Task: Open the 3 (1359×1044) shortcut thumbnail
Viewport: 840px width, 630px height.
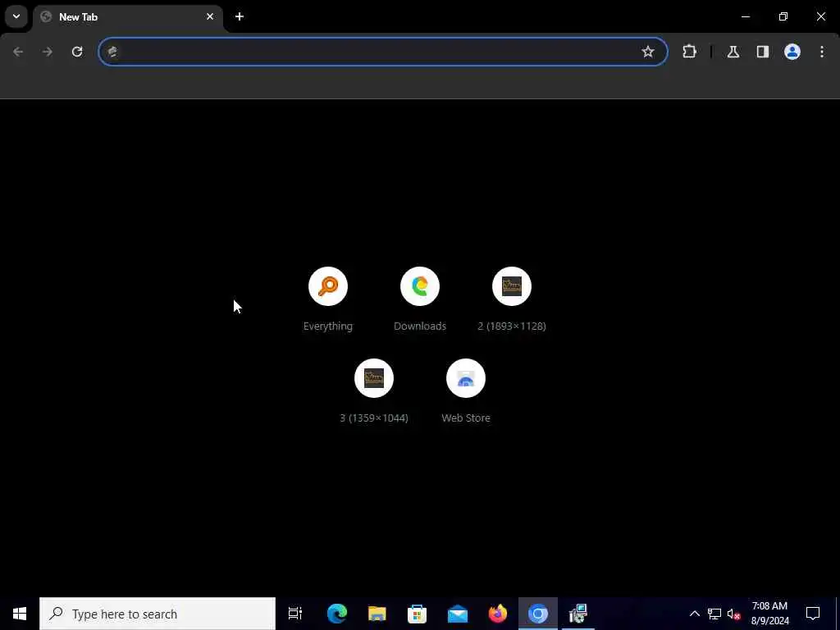Action: [374, 378]
